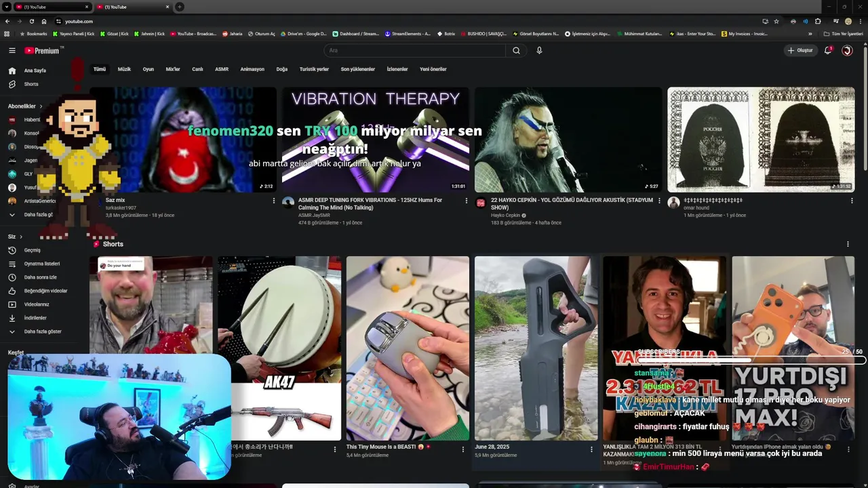Open the Botrix bookmark
This screenshot has height=488, width=868.
pyautogui.click(x=446, y=34)
